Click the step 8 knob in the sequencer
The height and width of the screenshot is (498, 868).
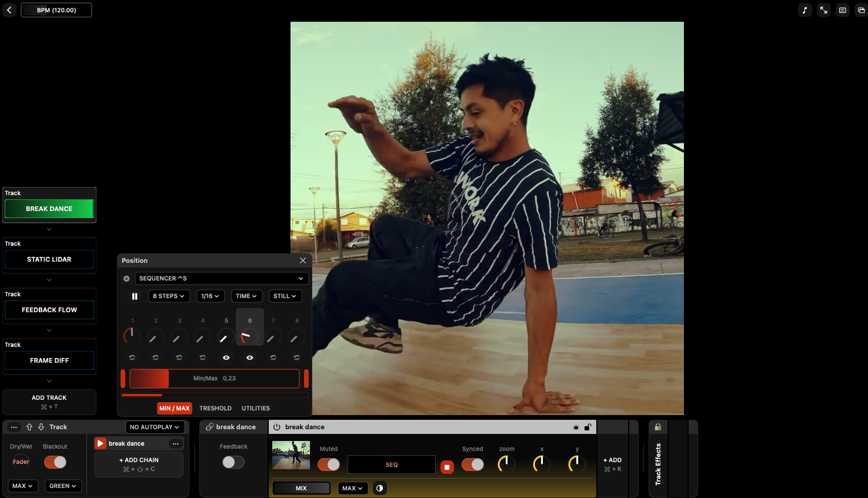pos(296,336)
